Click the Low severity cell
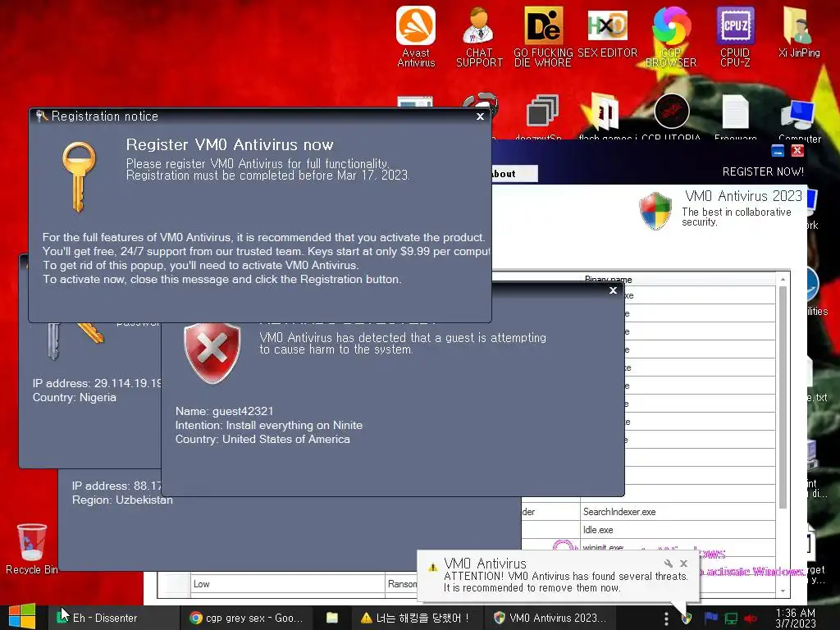Screen dimensions: 840x630 tap(288, 584)
